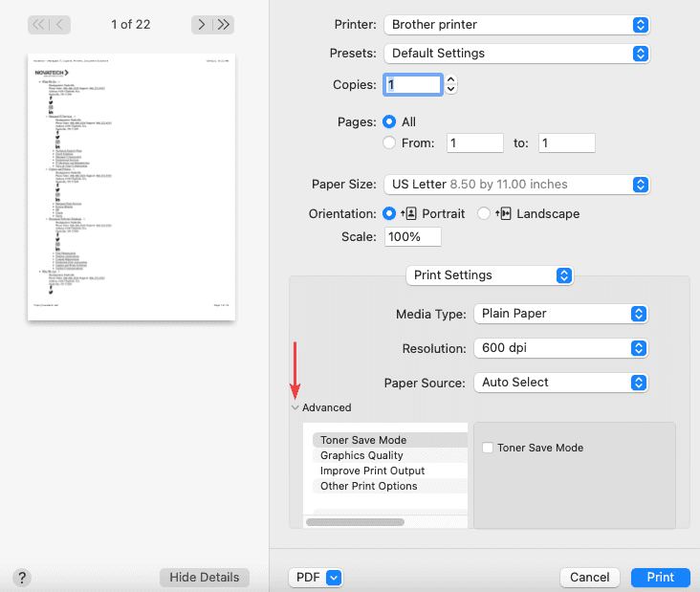
Task: Enable Toner Save Mode checkbox
Action: point(488,448)
